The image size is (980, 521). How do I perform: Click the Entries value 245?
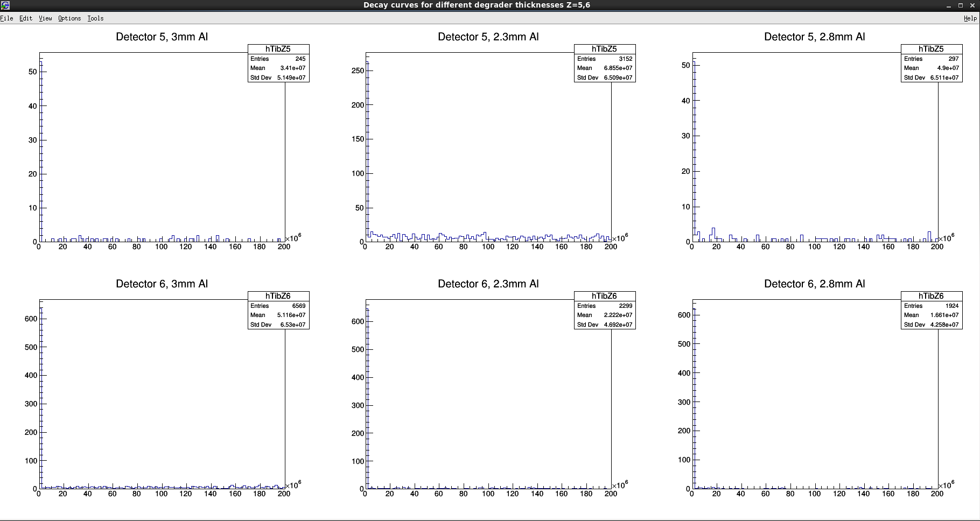[x=300, y=59]
